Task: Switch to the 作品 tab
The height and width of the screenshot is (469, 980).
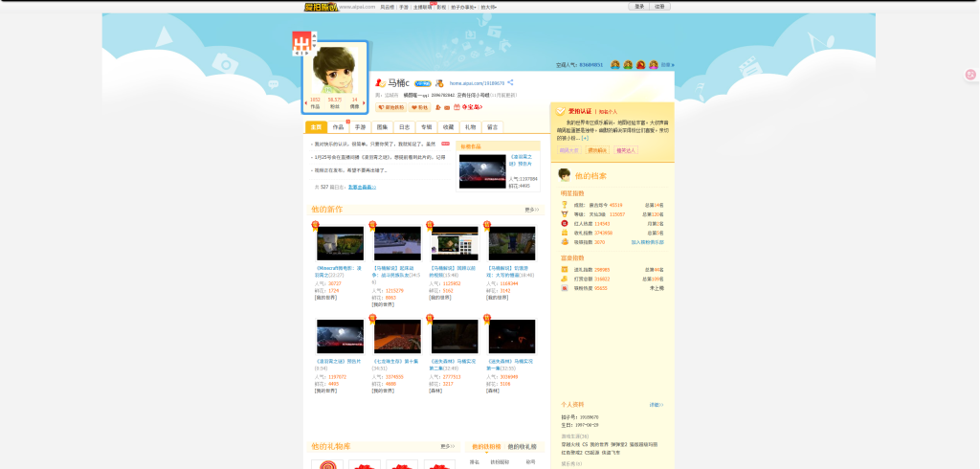Action: (338, 126)
